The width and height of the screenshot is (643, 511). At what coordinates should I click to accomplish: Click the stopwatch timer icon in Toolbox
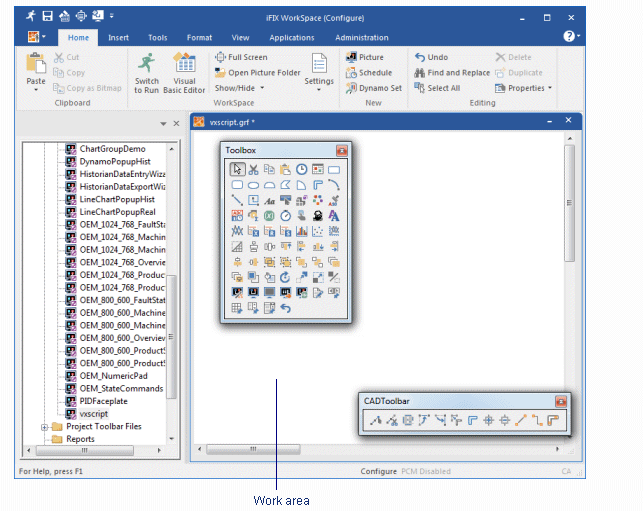pos(285,216)
